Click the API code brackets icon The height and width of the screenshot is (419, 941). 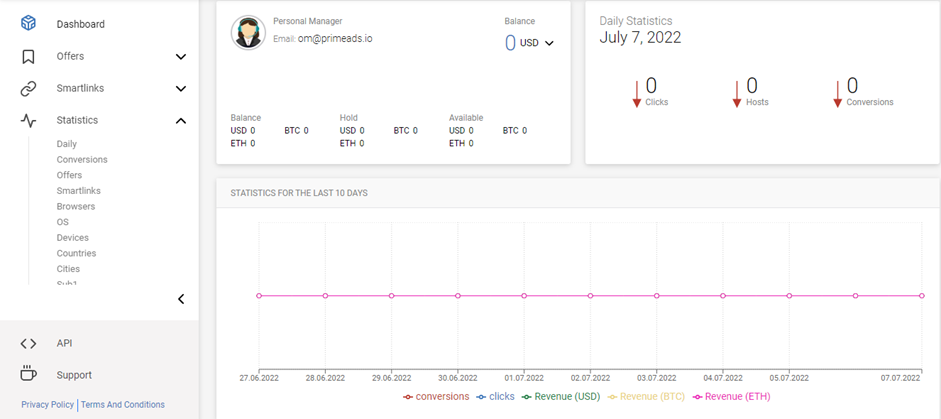coord(28,343)
